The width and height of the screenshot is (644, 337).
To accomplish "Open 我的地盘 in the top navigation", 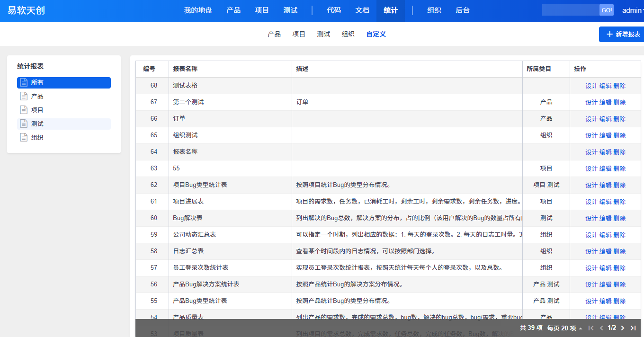I will coord(198,10).
